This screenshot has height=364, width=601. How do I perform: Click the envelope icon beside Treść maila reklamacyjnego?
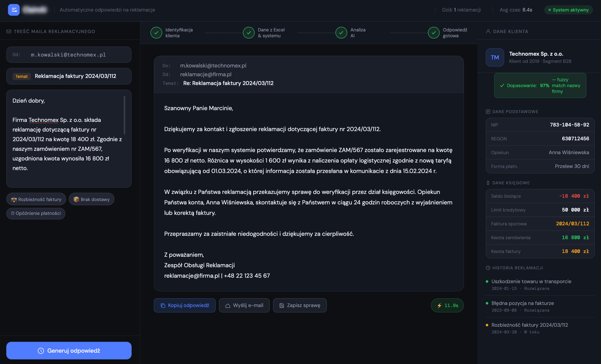pos(9,31)
